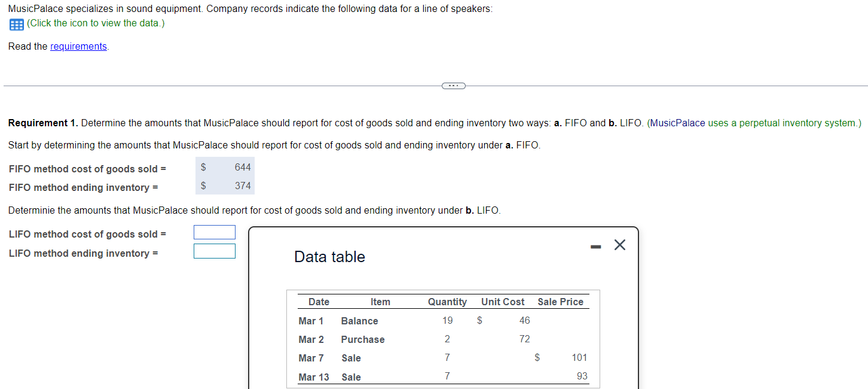The height and width of the screenshot is (389, 868).
Task: Click the FIFO ending inventory value 374
Action: [243, 186]
